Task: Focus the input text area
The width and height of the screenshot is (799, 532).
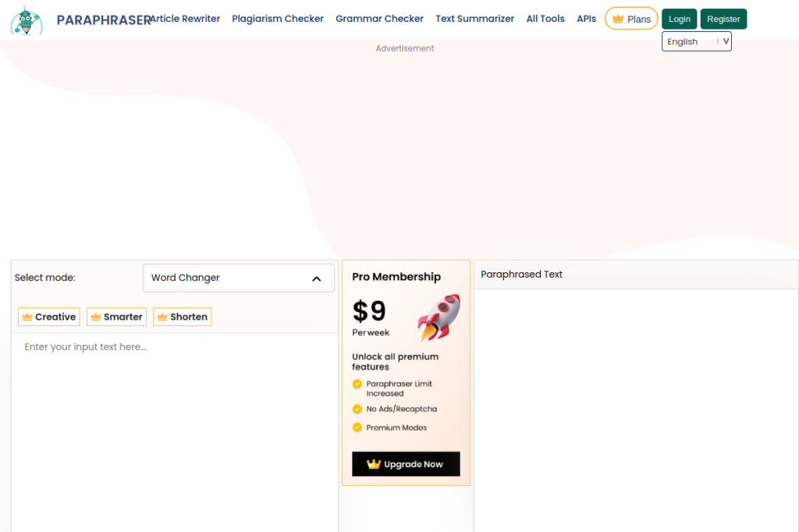Action: (x=175, y=433)
